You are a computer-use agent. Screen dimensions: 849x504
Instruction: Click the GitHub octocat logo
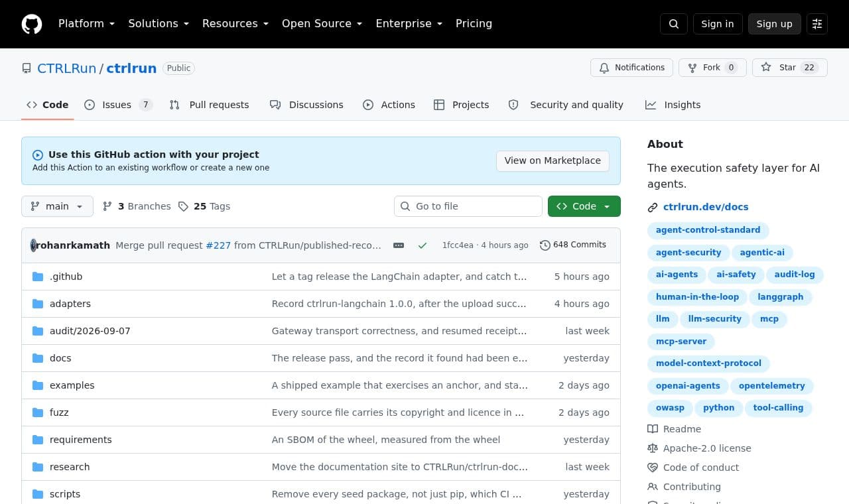pyautogui.click(x=32, y=24)
